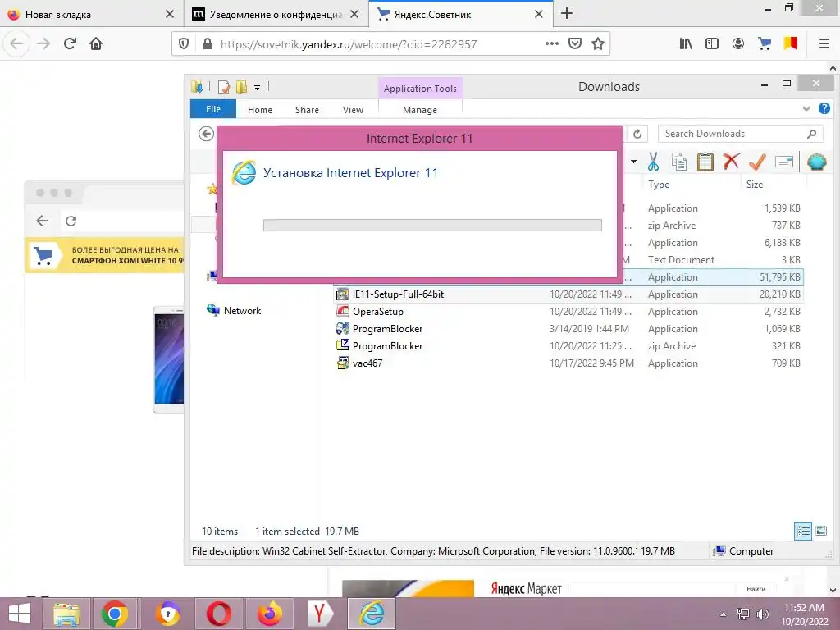Open the Share ribbon tab
Image resolution: width=840 pixels, height=630 pixels.
[307, 110]
